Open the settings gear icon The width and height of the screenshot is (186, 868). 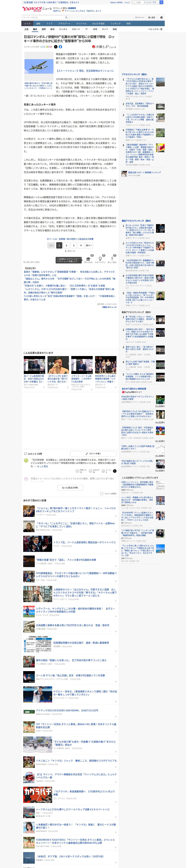161,18
